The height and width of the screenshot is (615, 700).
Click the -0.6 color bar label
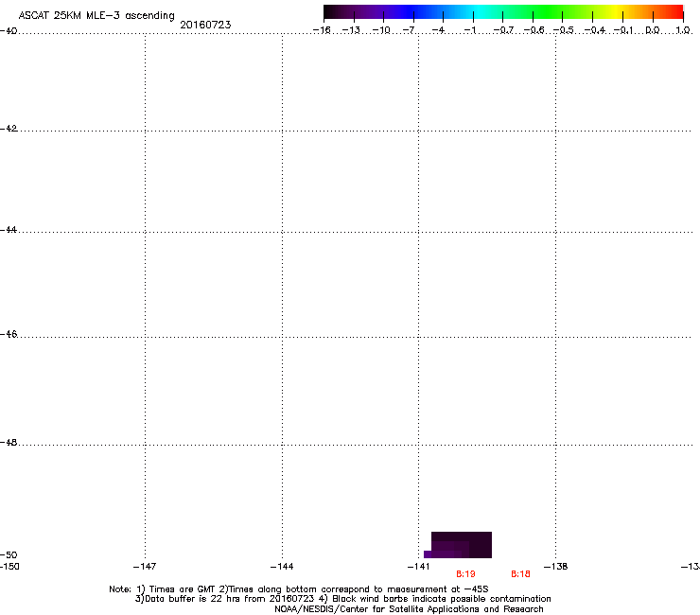coord(534,30)
